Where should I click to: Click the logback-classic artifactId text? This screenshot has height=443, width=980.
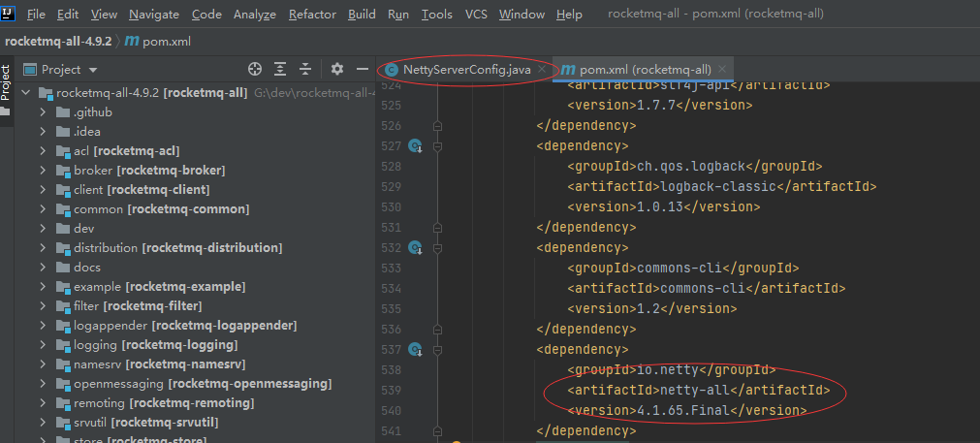[718, 186]
